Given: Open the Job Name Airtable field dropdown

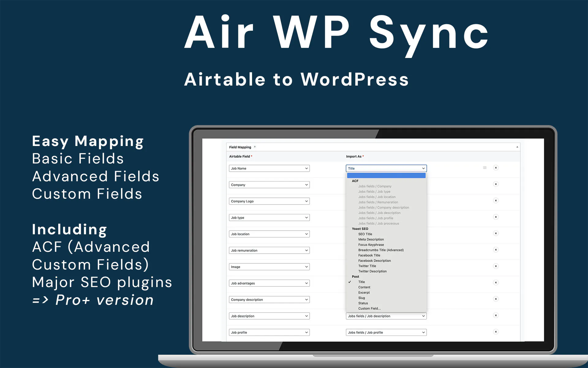Looking at the screenshot, I should point(269,168).
